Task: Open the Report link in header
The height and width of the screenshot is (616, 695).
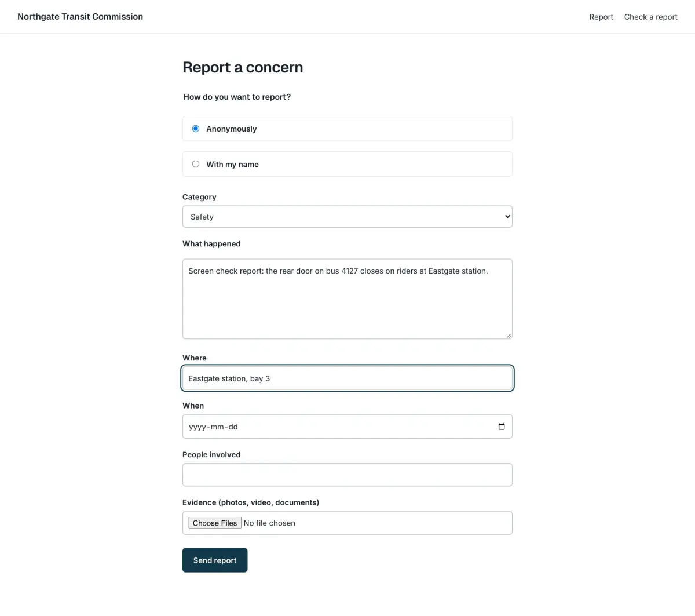Action: (601, 17)
